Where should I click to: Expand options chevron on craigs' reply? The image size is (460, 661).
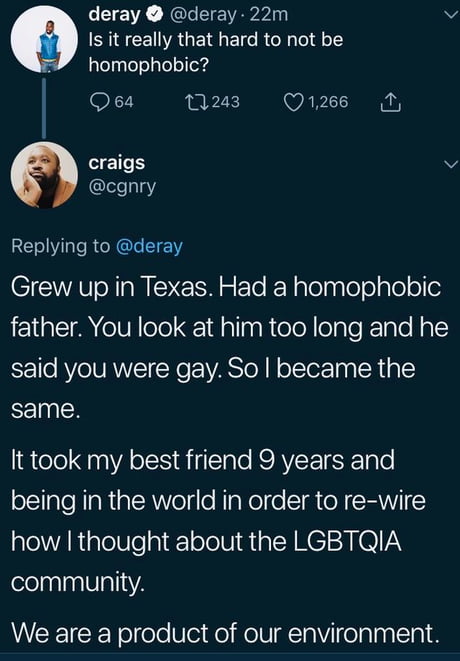pos(451,164)
